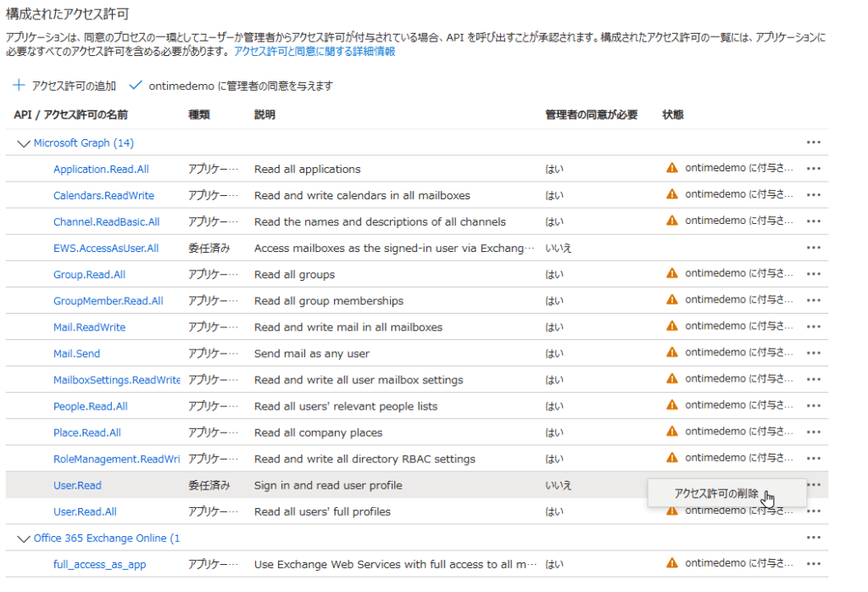
Task: Open the Group.Read.All permission
Action: (x=89, y=275)
